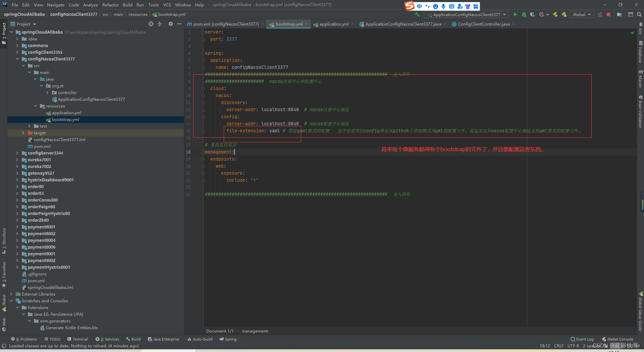
Task: Open run configuration dropdown ApplicationConfigNacosClient3377
Action: (x=466, y=14)
